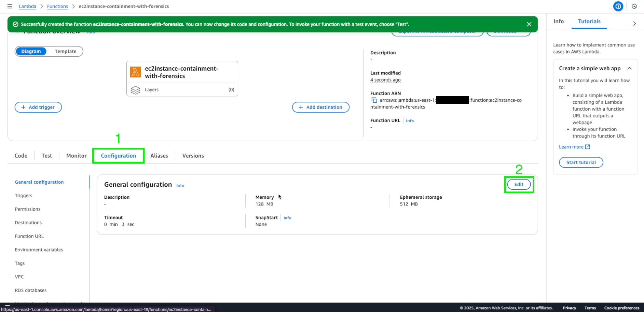Image resolution: width=644 pixels, height=312 pixels.
Task: Go to Functions breadcrumb link
Action: coord(57,6)
